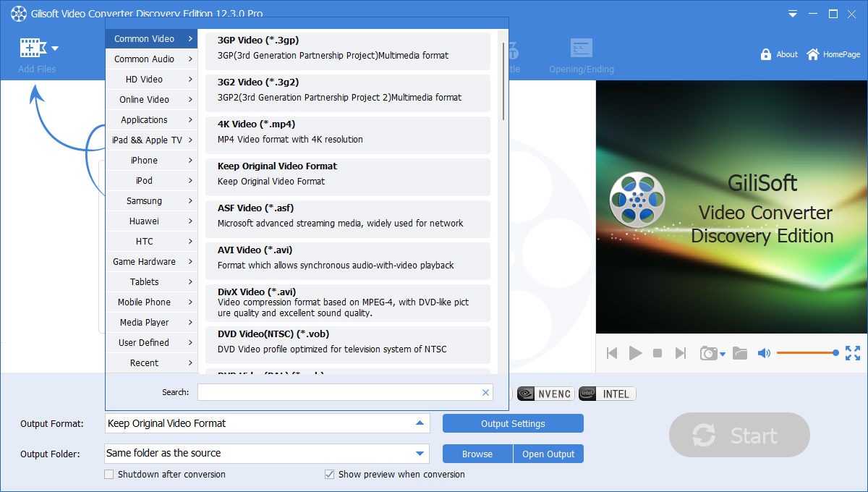The image size is (868, 492).
Task: Select the Tablets category
Action: [152, 282]
